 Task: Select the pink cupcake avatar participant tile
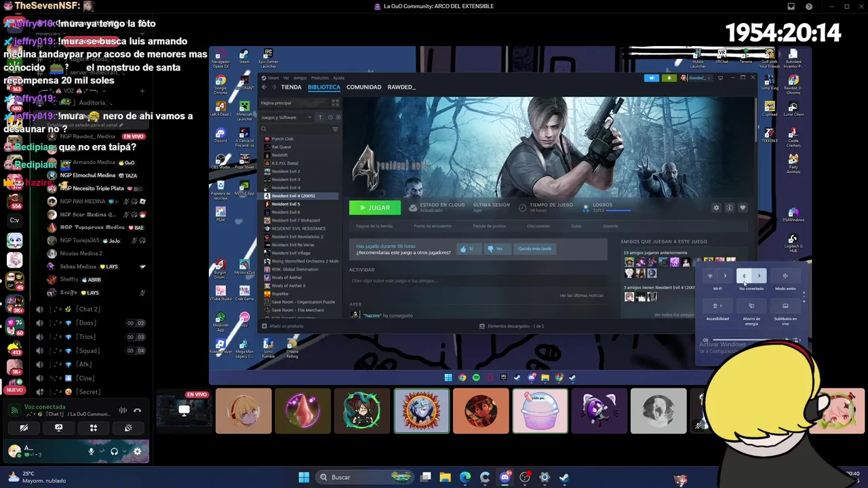(x=540, y=411)
